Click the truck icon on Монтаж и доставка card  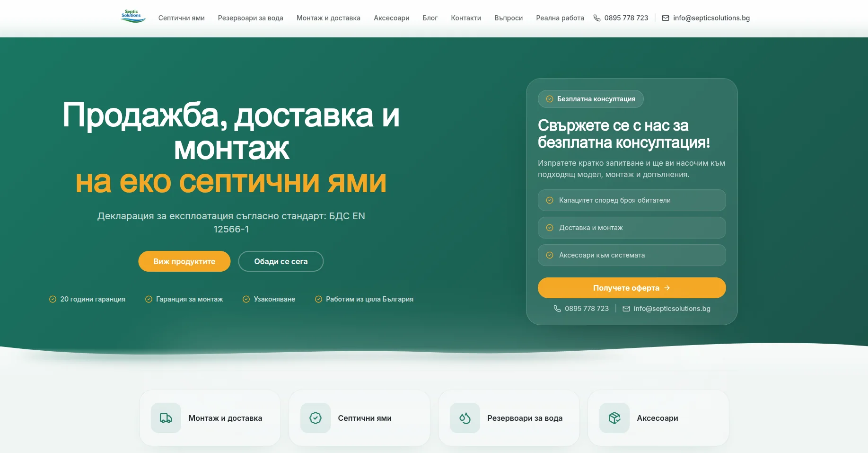(166, 418)
